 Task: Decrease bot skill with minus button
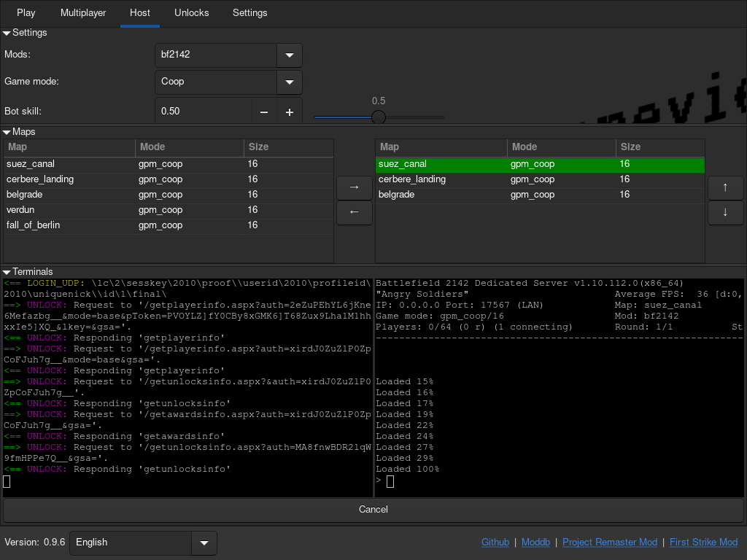[264, 112]
